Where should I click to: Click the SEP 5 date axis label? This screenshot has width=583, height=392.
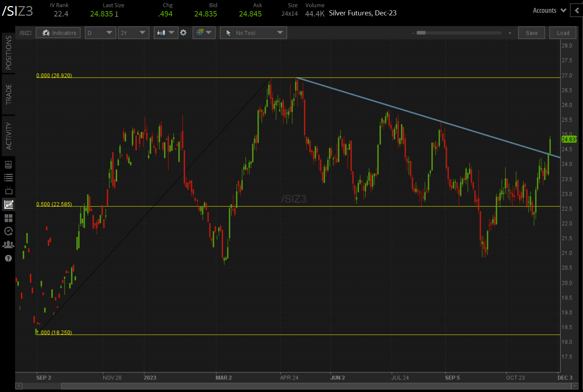[452, 378]
